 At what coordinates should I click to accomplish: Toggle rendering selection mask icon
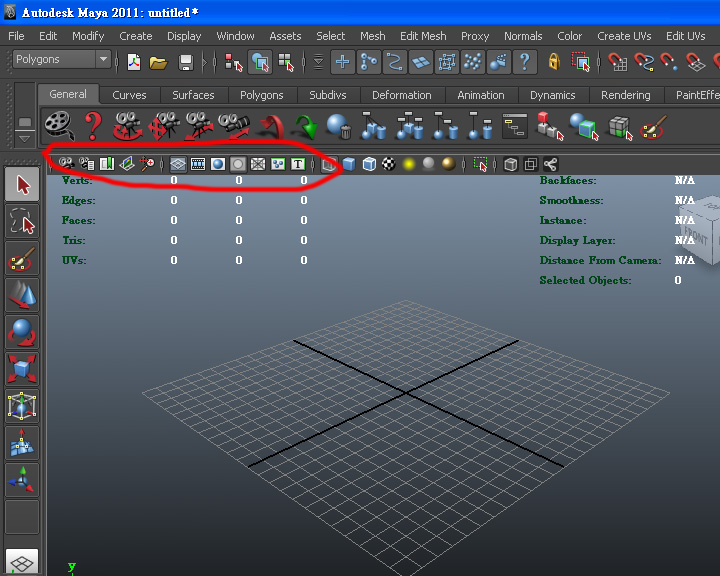(499, 62)
